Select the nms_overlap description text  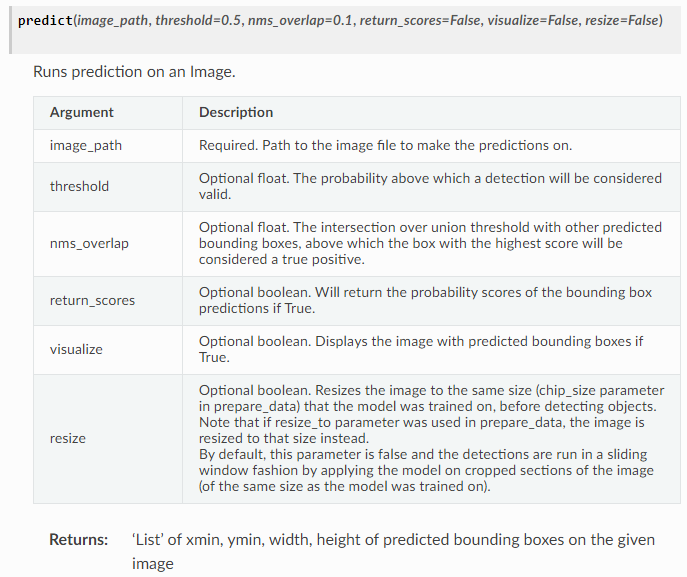point(430,244)
